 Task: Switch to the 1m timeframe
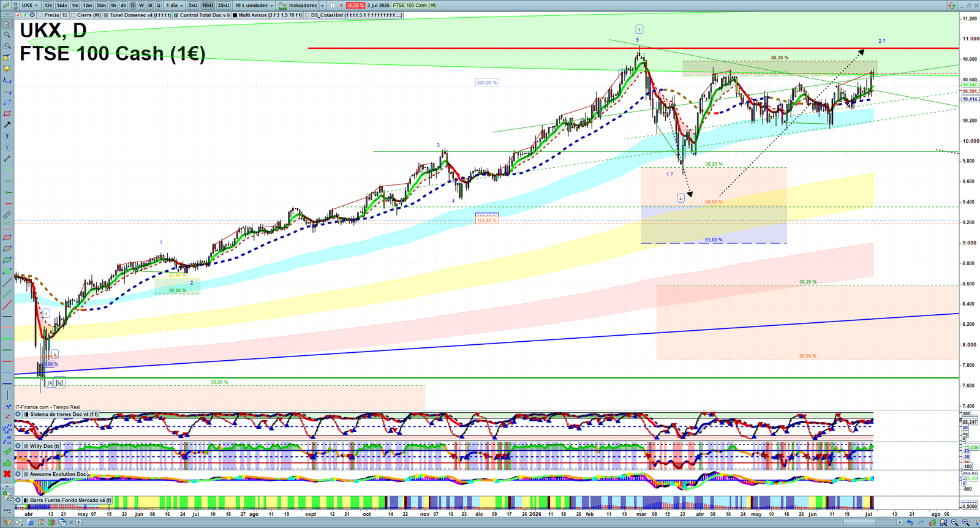click(x=75, y=6)
